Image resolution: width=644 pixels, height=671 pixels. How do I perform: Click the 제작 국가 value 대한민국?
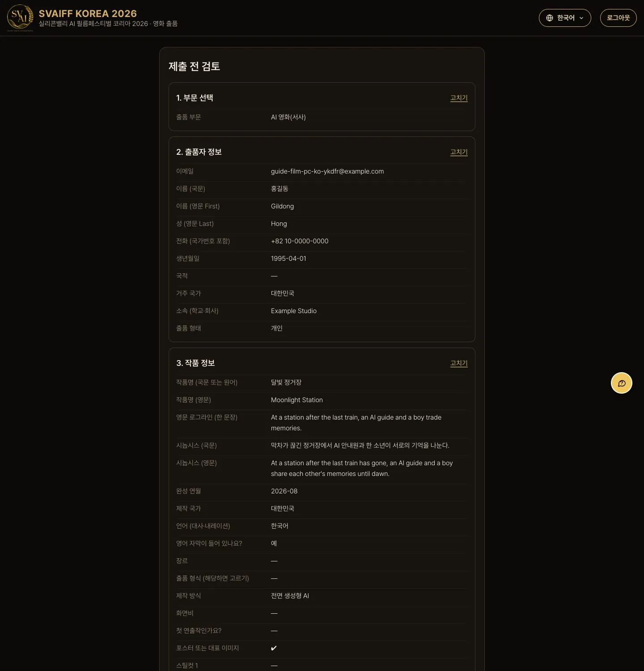pos(283,509)
